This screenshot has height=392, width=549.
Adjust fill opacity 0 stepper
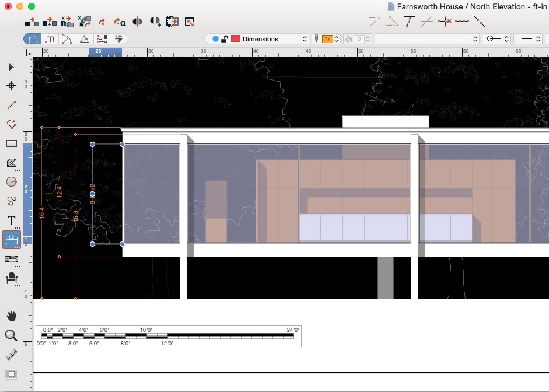pos(368,39)
